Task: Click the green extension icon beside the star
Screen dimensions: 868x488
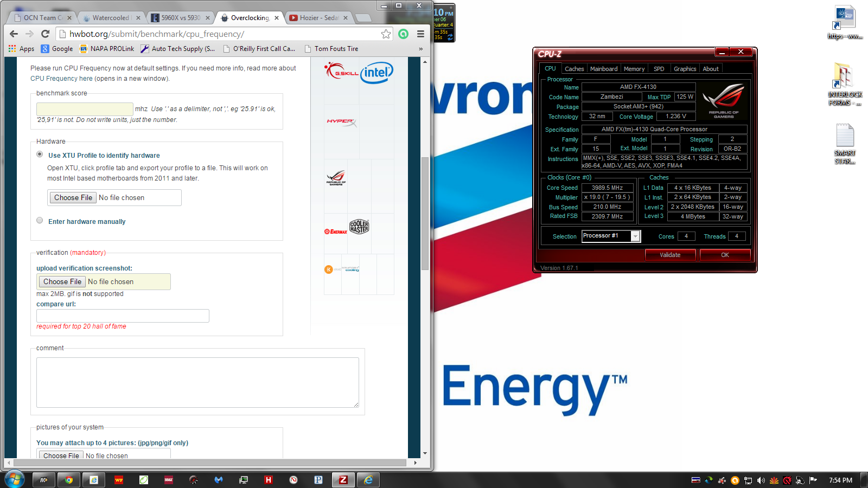Action: 403,34
